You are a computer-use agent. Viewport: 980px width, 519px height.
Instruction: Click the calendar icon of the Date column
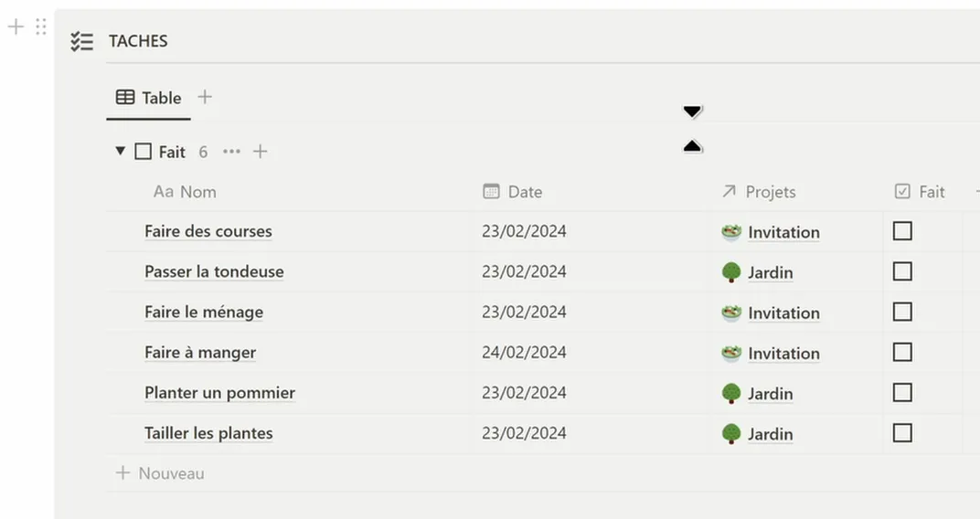[491, 191]
